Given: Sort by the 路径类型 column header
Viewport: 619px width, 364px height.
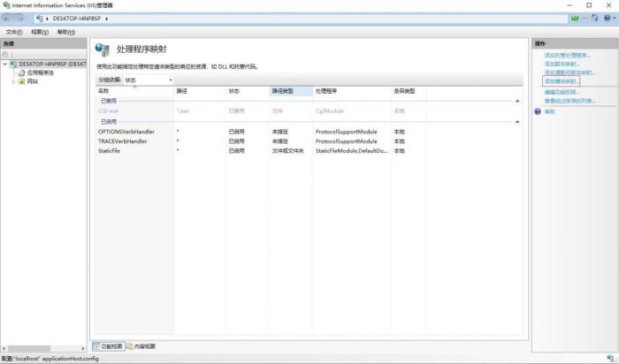Looking at the screenshot, I should (x=291, y=91).
